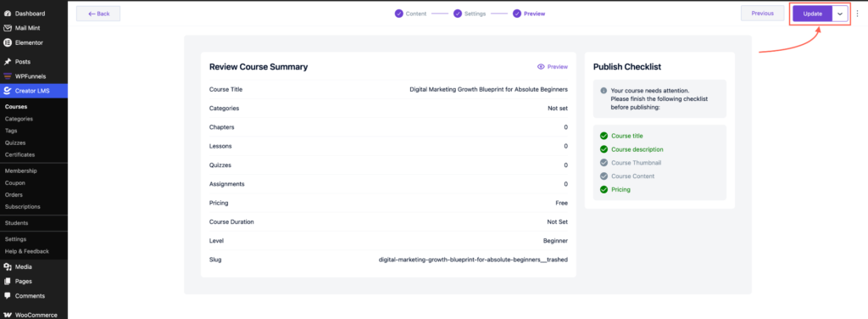
Task: Click the Course Content grey check
Action: (604, 176)
